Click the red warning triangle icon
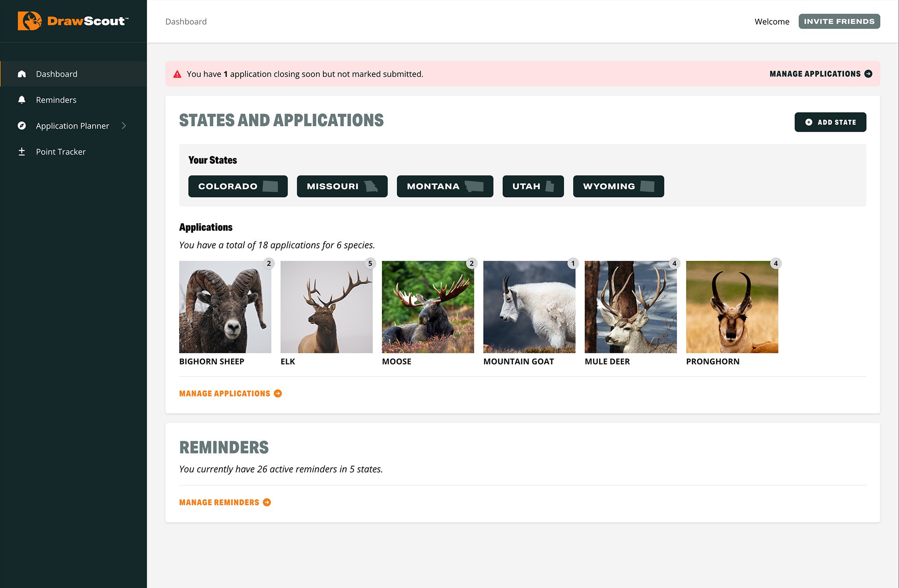 177,74
